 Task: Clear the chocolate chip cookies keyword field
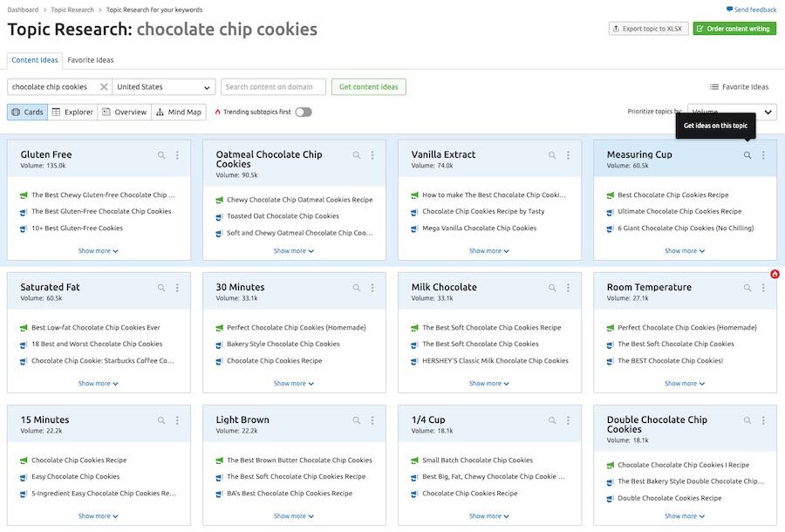click(104, 86)
